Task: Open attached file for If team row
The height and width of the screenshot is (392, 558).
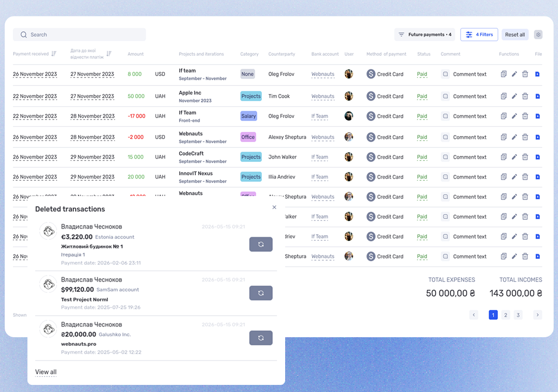Action: point(537,74)
